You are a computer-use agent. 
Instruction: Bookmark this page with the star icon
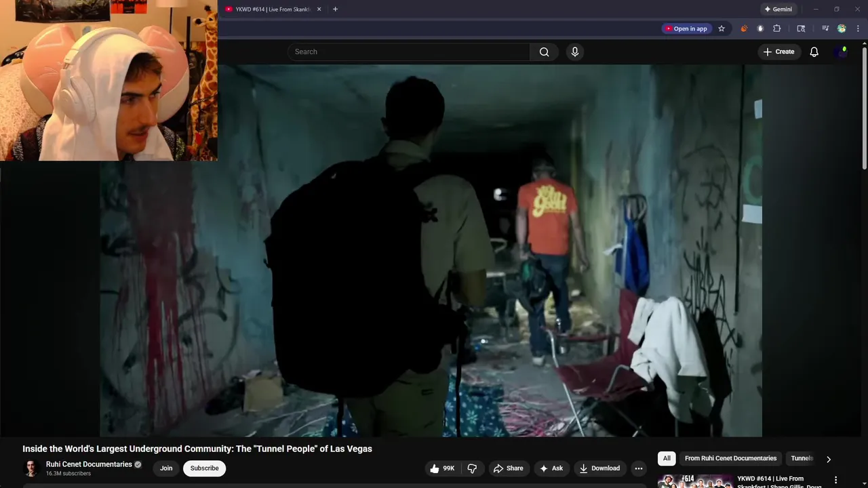(x=722, y=28)
